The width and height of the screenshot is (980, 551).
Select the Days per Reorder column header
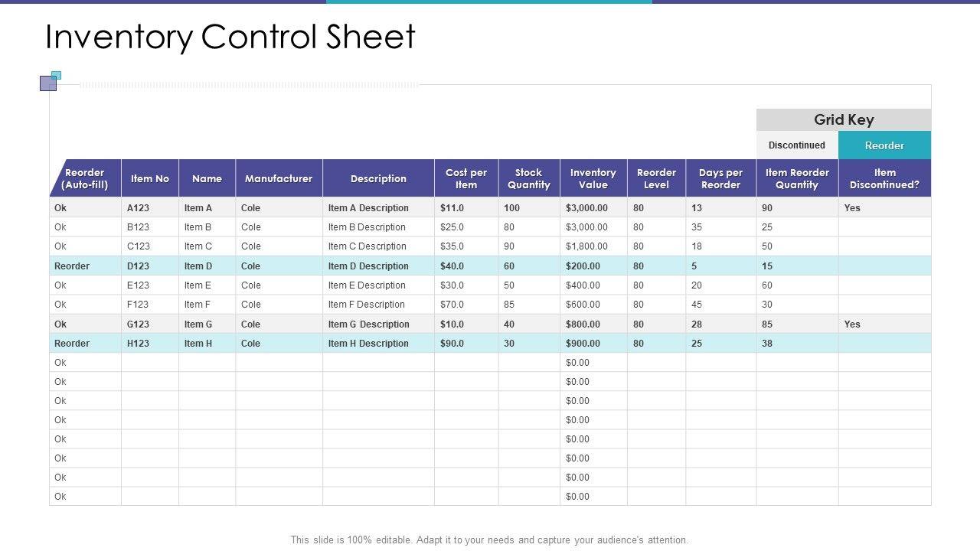click(x=720, y=179)
